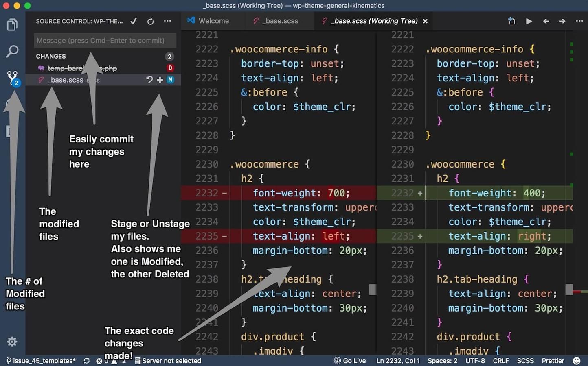Click Server not selected in status bar
Image resolution: width=588 pixels, height=366 pixels.
coord(168,361)
